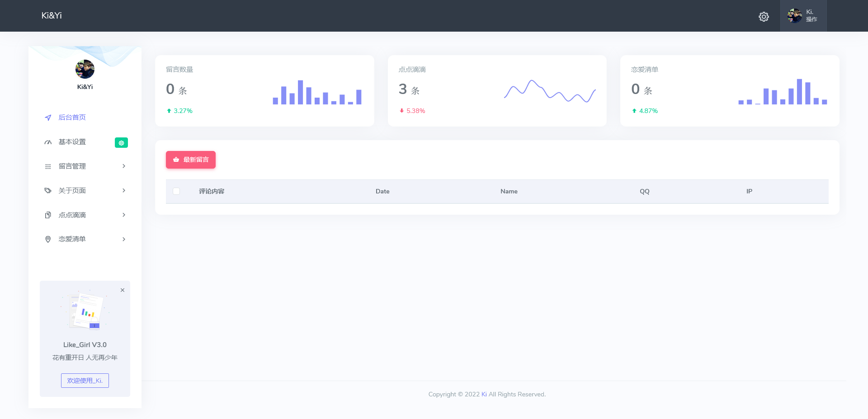Click the Ki&Yi brand logo in header
The image size is (868, 419).
[x=52, y=15]
